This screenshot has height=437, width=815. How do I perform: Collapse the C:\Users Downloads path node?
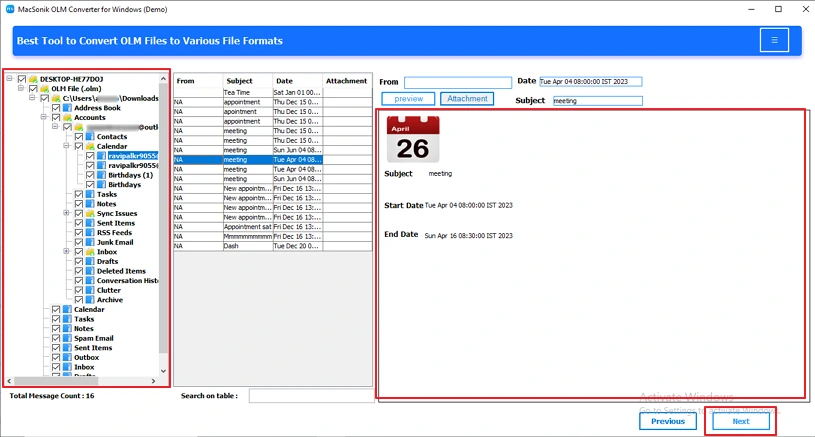(32, 98)
